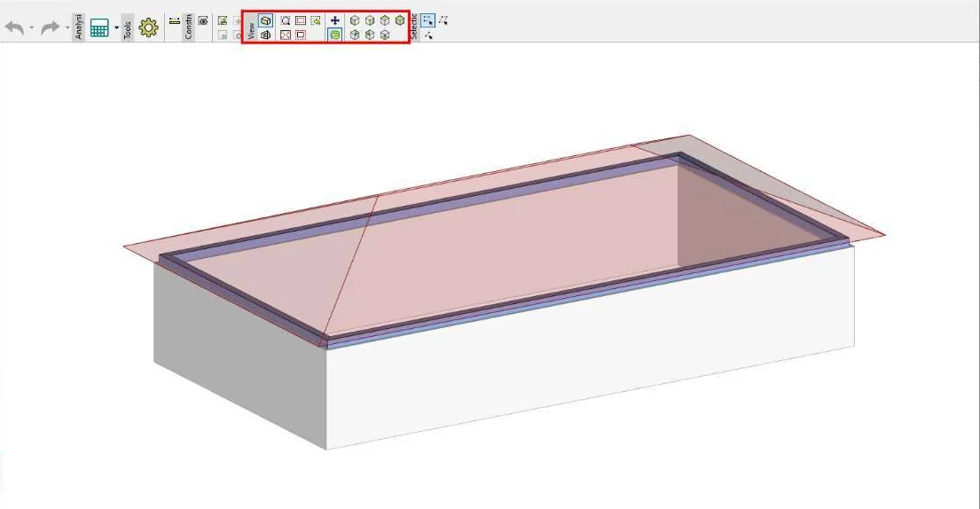
Task: Choose the fourth solid green cube view
Action: click(x=400, y=20)
